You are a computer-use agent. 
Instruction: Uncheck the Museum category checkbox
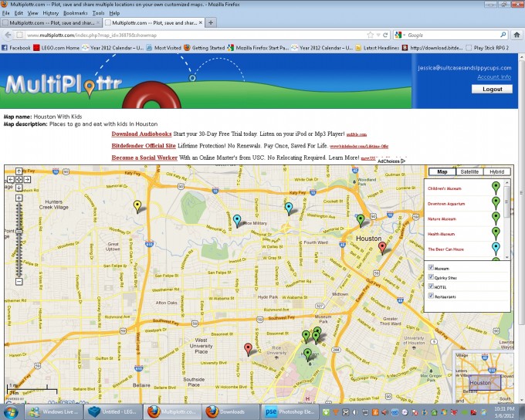[x=431, y=267]
